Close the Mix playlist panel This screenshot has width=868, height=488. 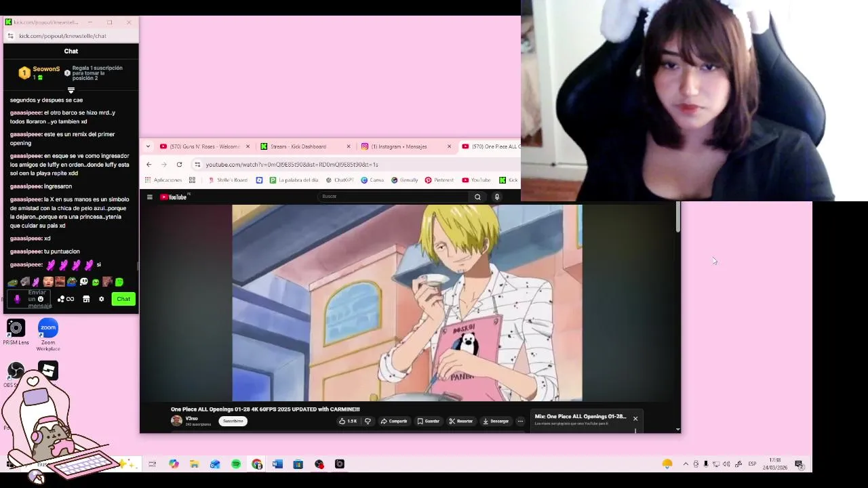coord(635,418)
